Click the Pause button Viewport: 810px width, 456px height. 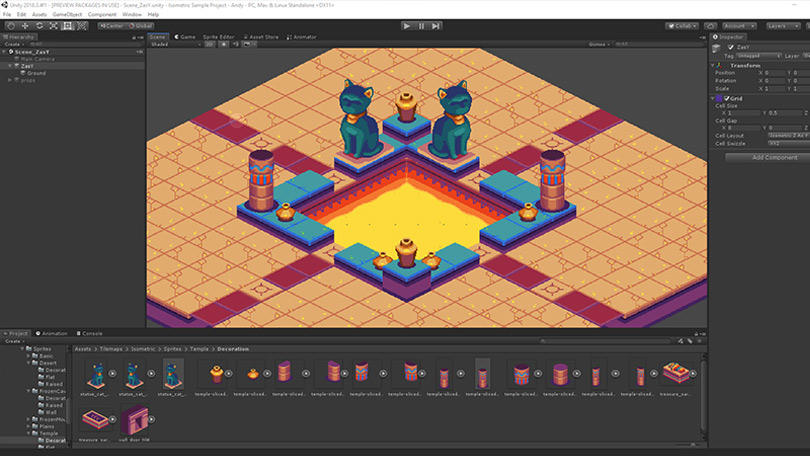pos(421,26)
